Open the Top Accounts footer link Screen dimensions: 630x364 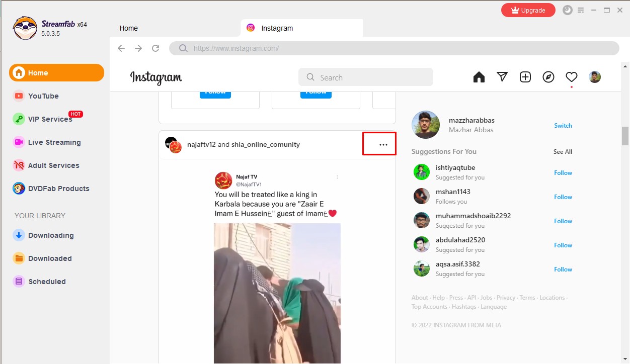[429, 307]
